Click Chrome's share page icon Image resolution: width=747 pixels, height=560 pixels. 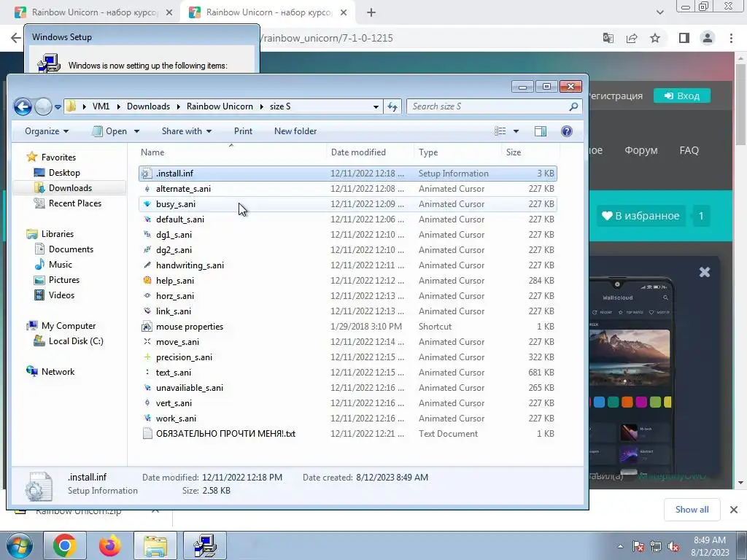coord(632,38)
